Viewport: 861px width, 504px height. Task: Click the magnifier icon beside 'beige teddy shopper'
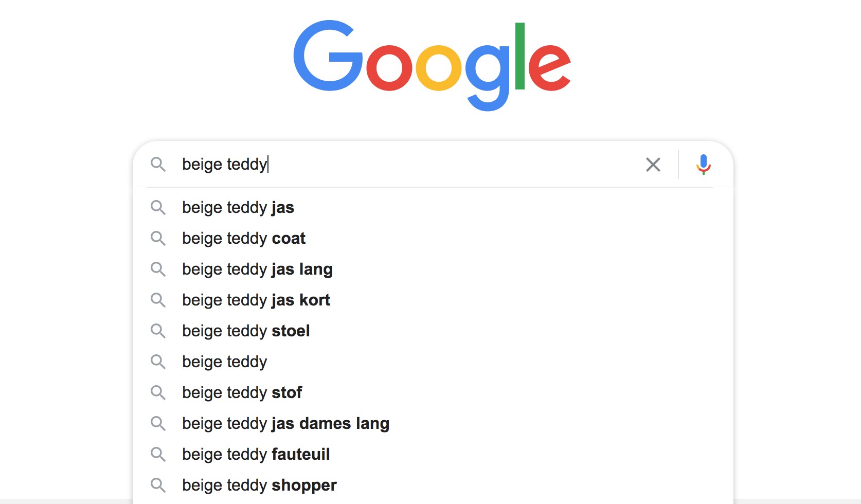click(x=158, y=485)
